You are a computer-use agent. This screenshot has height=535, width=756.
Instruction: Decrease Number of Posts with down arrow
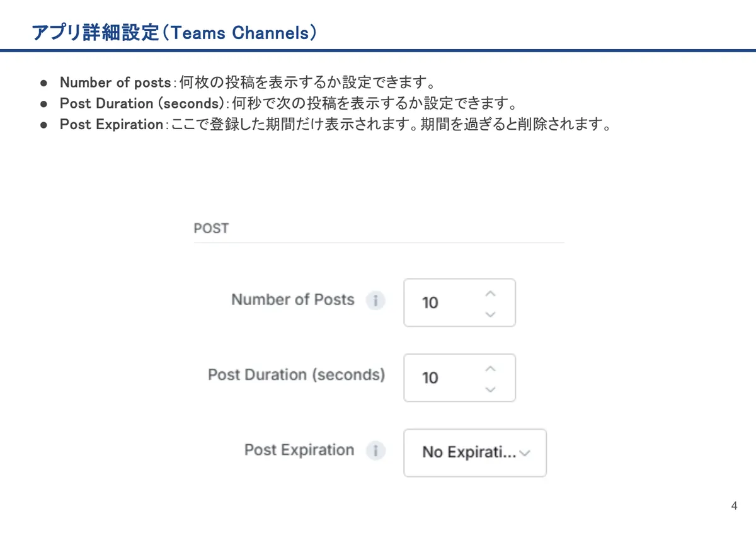click(x=491, y=314)
